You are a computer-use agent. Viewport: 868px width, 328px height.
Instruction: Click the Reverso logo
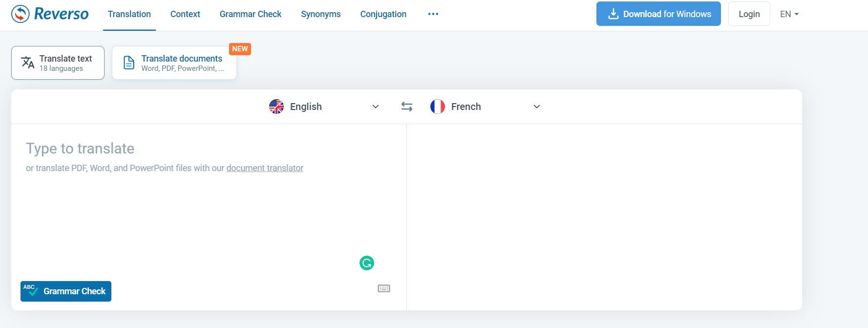50,14
